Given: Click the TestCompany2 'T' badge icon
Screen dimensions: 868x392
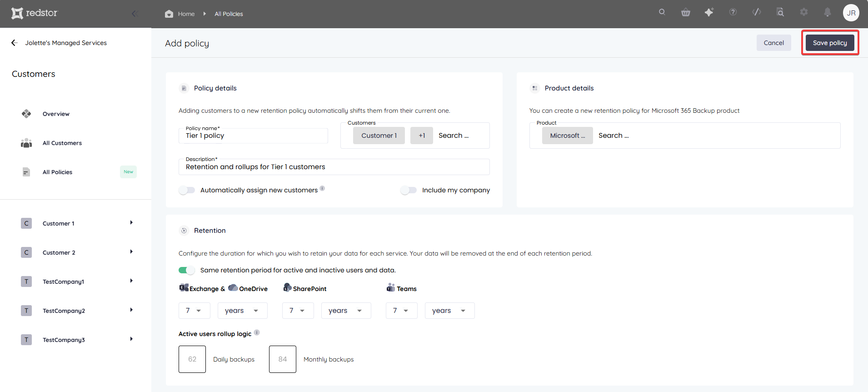Looking at the screenshot, I should tap(26, 311).
